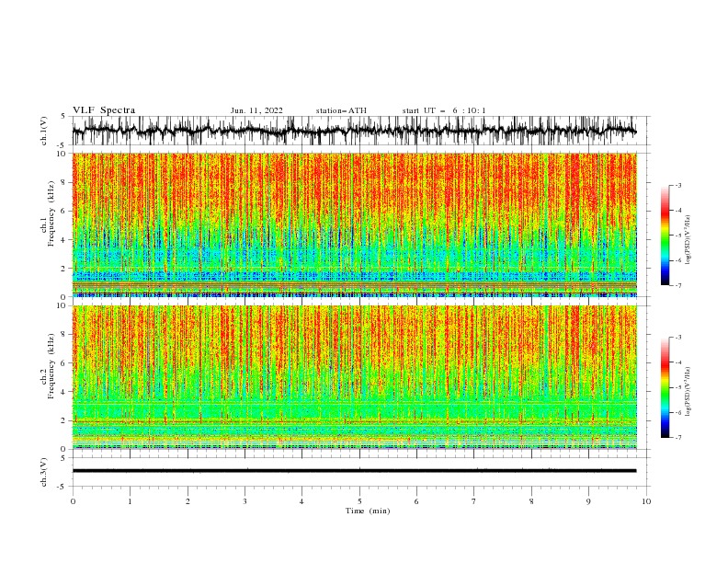
Task: Click the "-7" label on ch.2 color bar
Action: tap(677, 438)
